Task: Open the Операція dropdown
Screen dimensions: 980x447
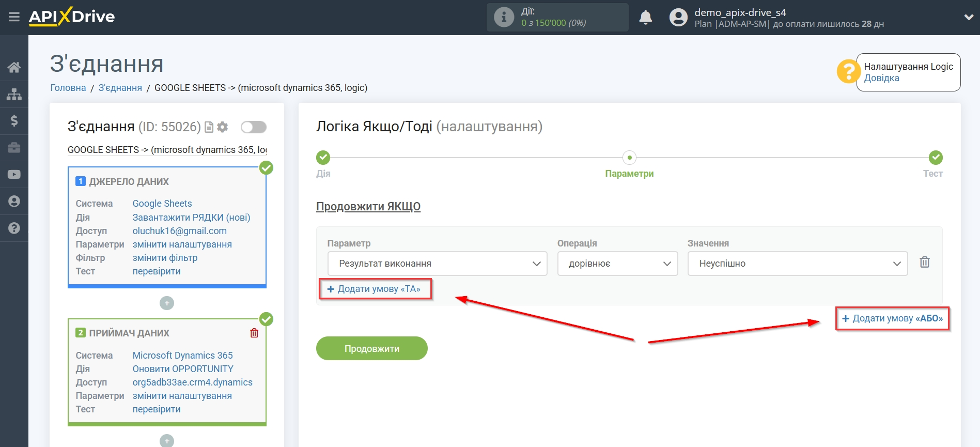Action: pos(617,264)
